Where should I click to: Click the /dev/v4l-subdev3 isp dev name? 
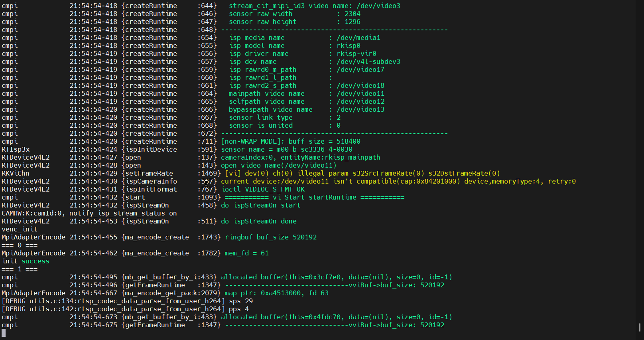(x=368, y=62)
